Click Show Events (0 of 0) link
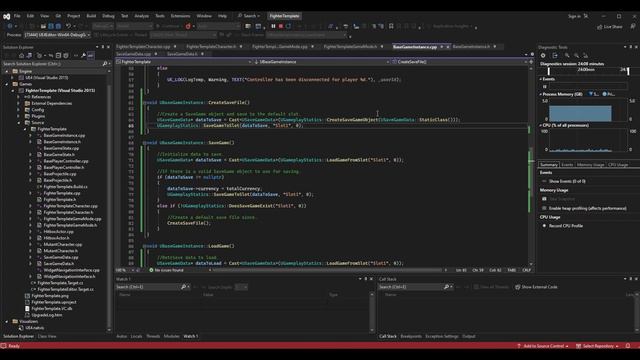This screenshot has width=640, height=360. 567,181
